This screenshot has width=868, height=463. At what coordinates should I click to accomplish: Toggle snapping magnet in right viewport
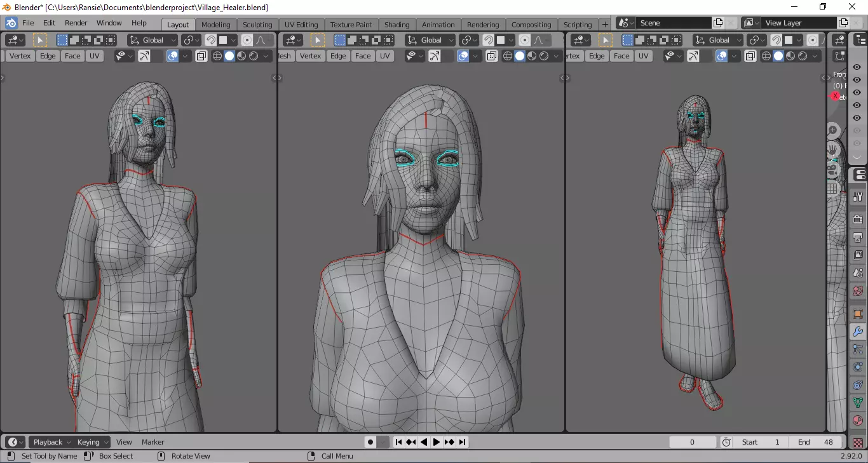(776, 40)
